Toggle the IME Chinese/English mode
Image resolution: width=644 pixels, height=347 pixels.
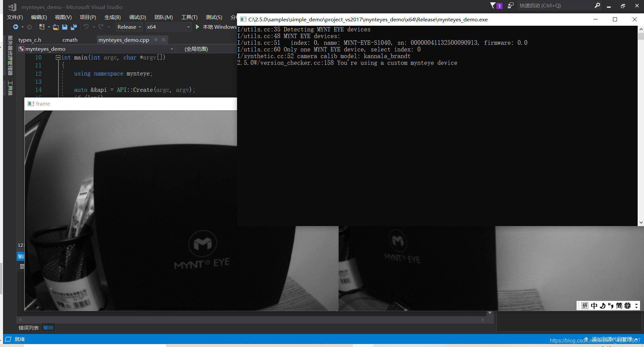tap(594, 306)
